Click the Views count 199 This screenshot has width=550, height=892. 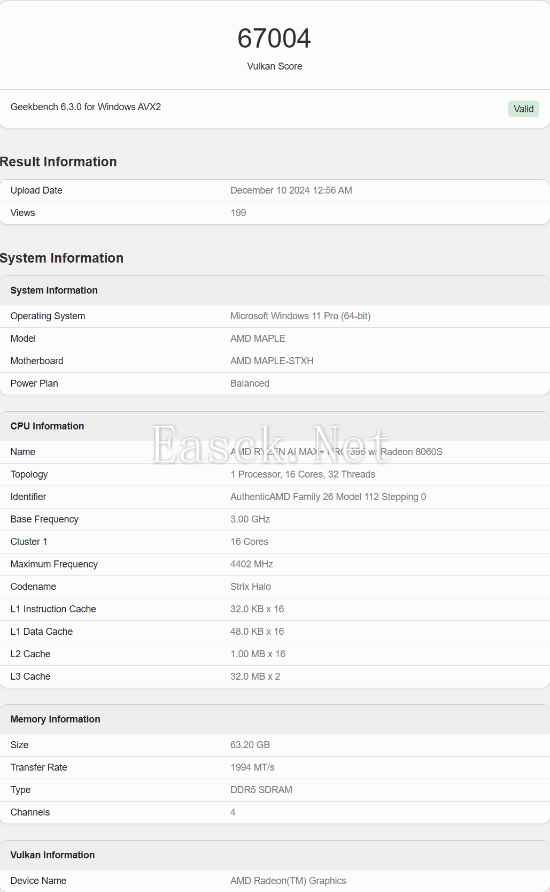point(238,213)
